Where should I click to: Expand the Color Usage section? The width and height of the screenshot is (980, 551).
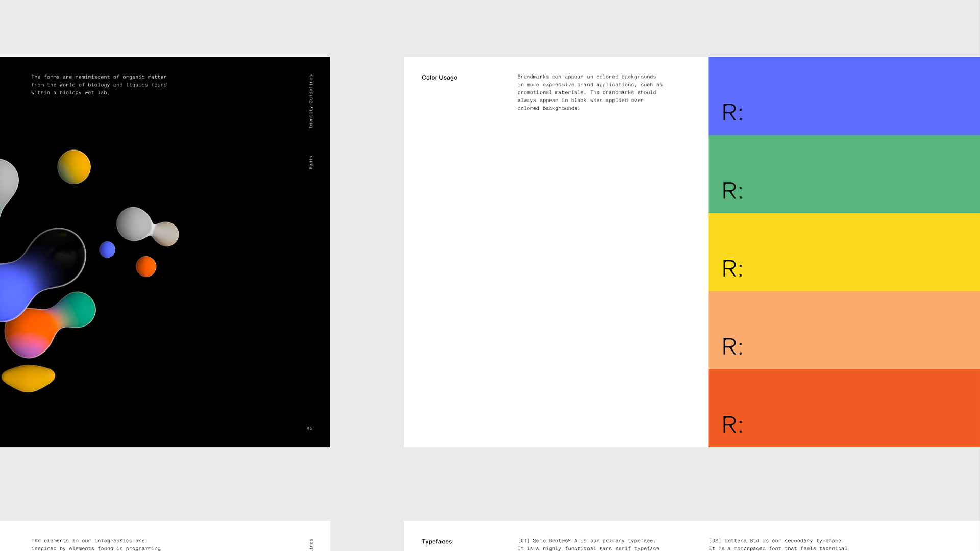pyautogui.click(x=439, y=78)
